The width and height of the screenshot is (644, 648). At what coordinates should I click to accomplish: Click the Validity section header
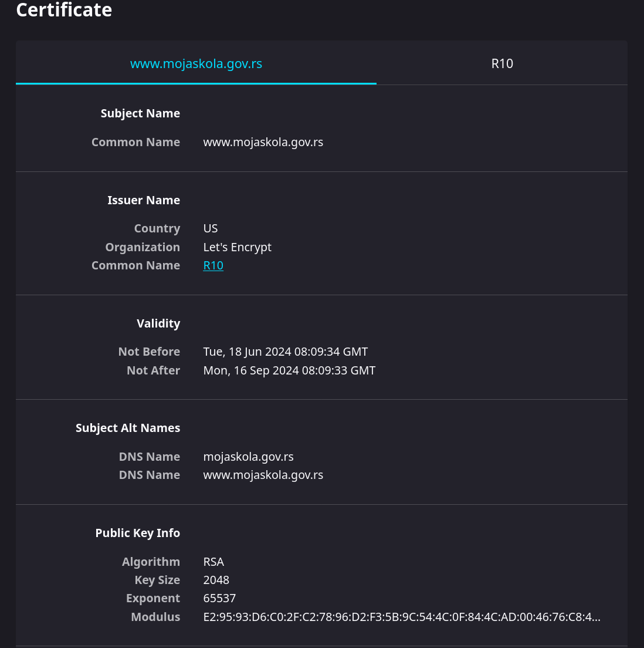(158, 323)
